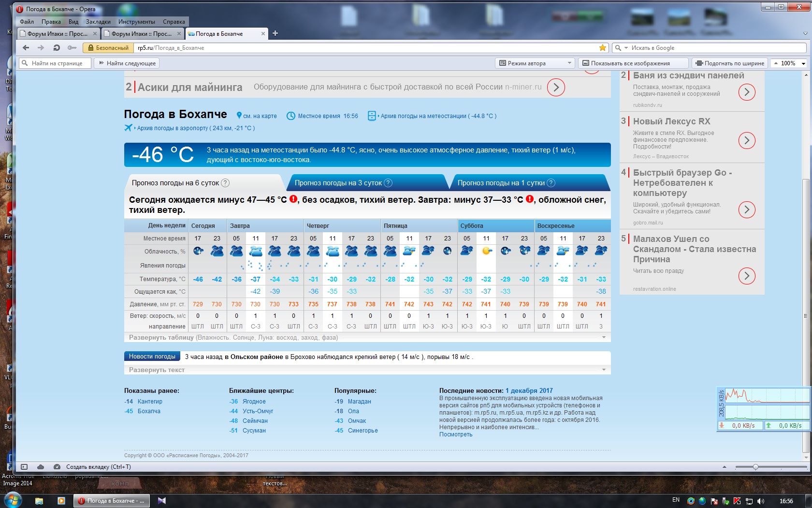The width and height of the screenshot is (812, 508).
Task: Open help icon for 6-day forecast
Action: [225, 183]
